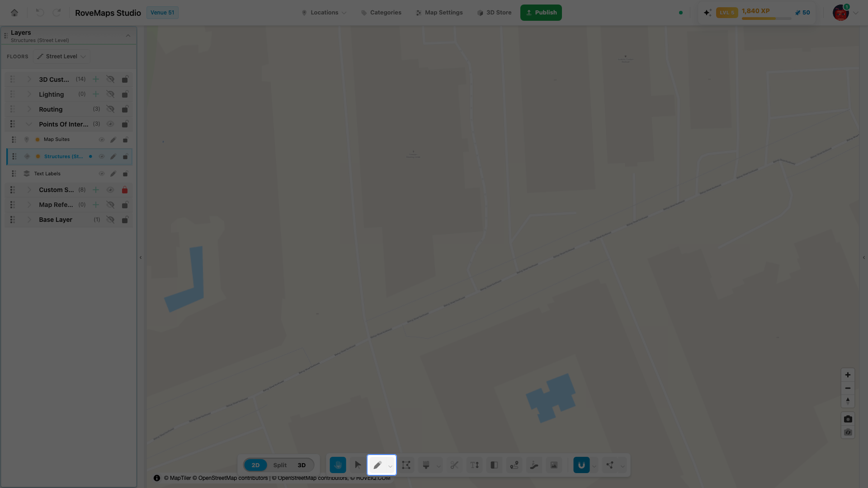Zoom out on the map
Screen dimensions: 868x488
click(848, 388)
